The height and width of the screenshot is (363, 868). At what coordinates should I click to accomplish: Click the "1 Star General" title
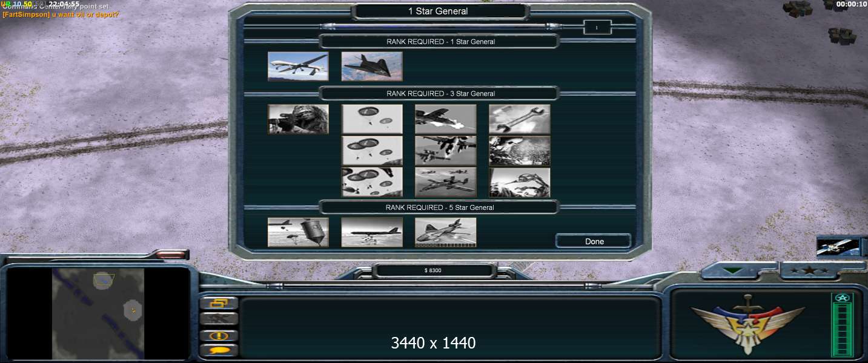pyautogui.click(x=439, y=11)
